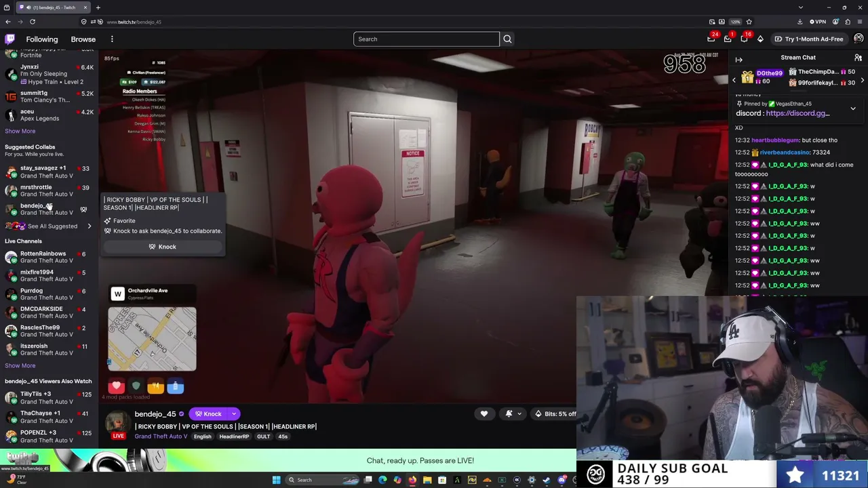Open Twitch notifications with 24 badge

click(x=711, y=39)
